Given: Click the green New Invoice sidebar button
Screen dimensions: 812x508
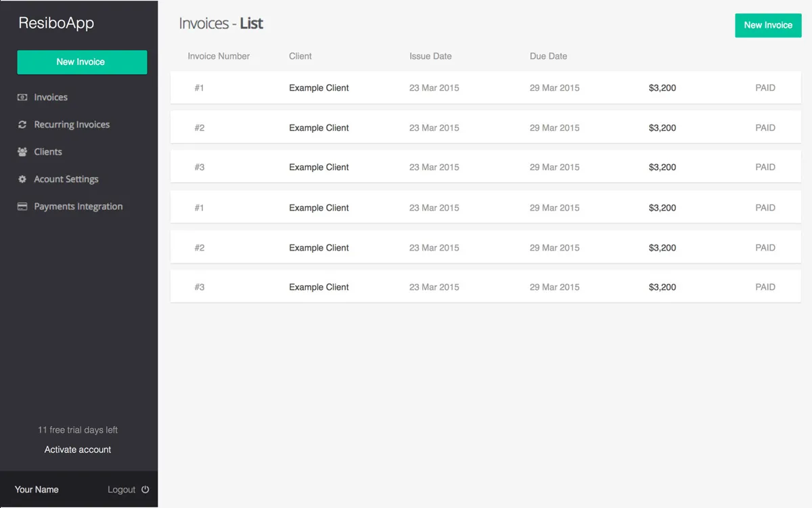Looking at the screenshot, I should tap(81, 62).
